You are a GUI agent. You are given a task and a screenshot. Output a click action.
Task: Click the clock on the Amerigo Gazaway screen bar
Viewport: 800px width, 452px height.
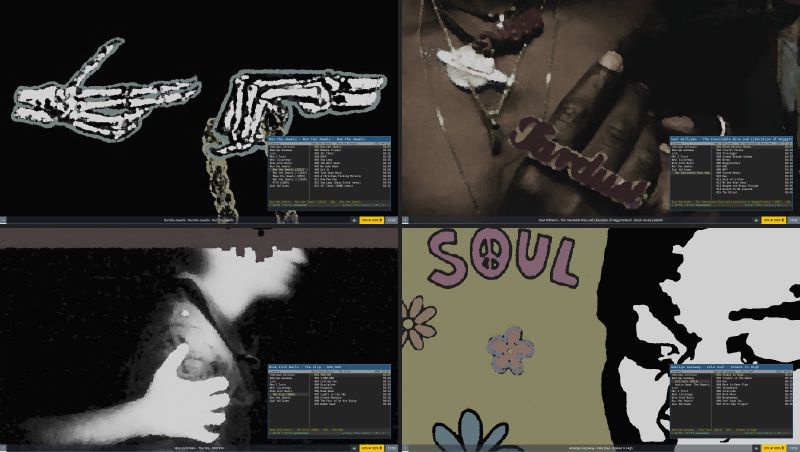coord(793,448)
